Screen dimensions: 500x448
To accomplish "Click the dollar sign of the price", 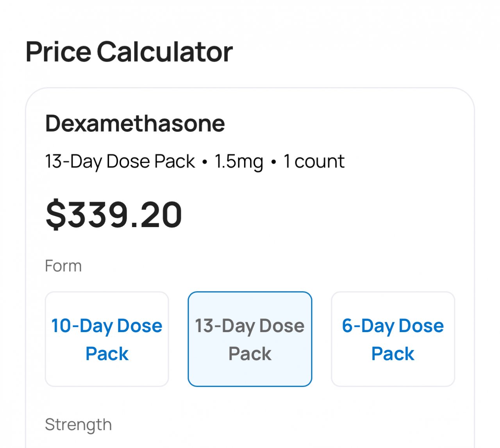I will pos(56,214).
